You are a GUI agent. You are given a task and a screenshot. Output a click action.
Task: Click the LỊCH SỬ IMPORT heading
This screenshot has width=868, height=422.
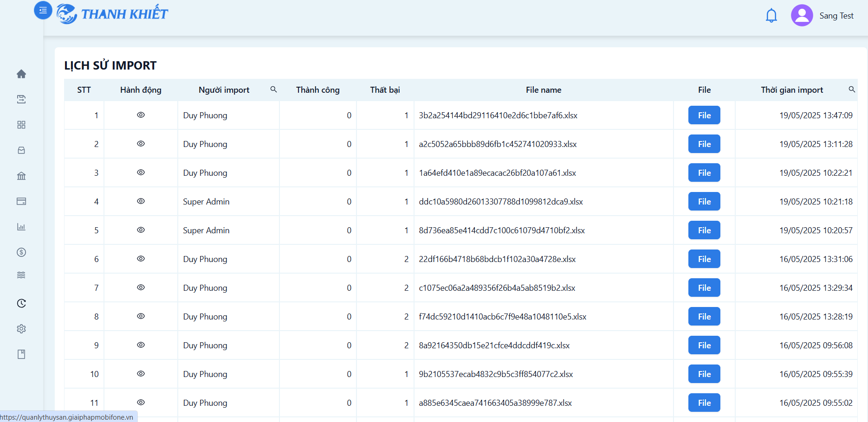[110, 65]
